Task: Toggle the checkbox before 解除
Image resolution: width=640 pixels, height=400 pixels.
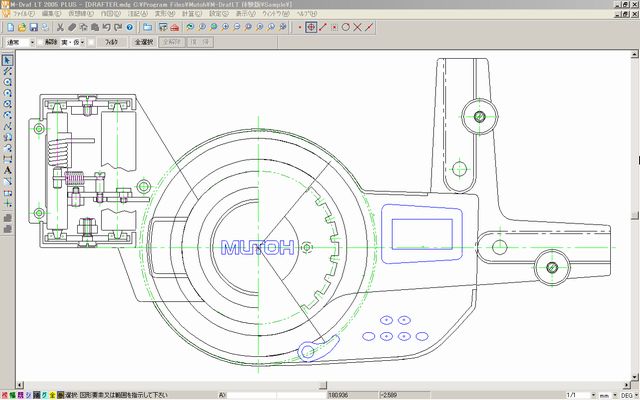Action: (x=40, y=42)
